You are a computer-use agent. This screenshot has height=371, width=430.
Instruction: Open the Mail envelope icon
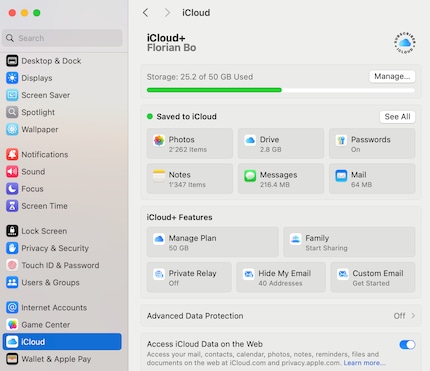(341, 176)
